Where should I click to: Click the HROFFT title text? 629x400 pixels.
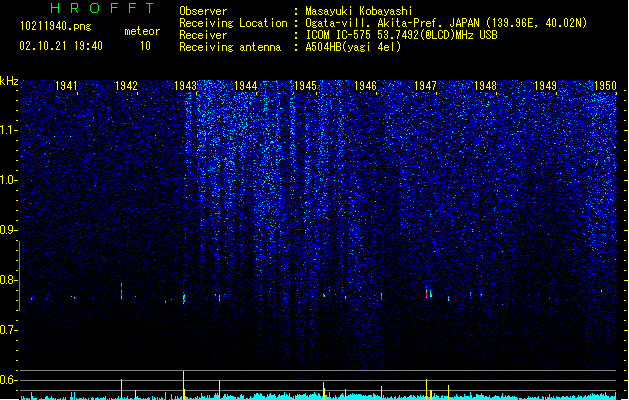[x=103, y=8]
